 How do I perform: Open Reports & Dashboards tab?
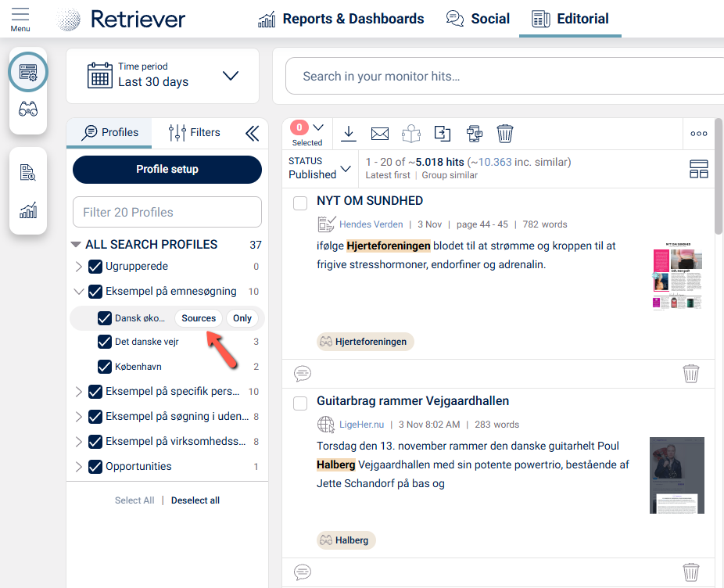coord(341,19)
